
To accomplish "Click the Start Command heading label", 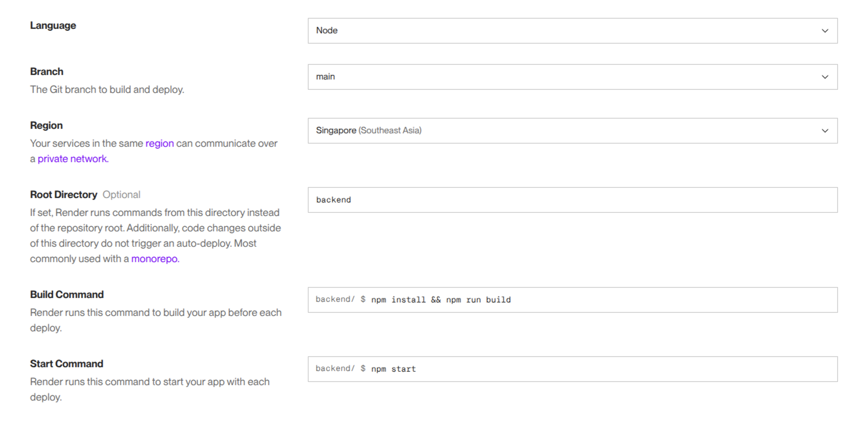I will [66, 364].
